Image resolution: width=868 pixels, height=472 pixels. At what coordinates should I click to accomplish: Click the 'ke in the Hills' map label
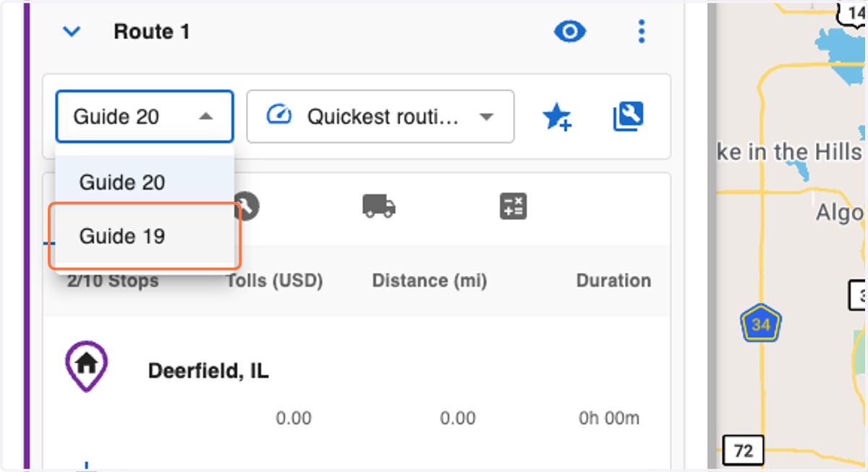pyautogui.click(x=789, y=152)
